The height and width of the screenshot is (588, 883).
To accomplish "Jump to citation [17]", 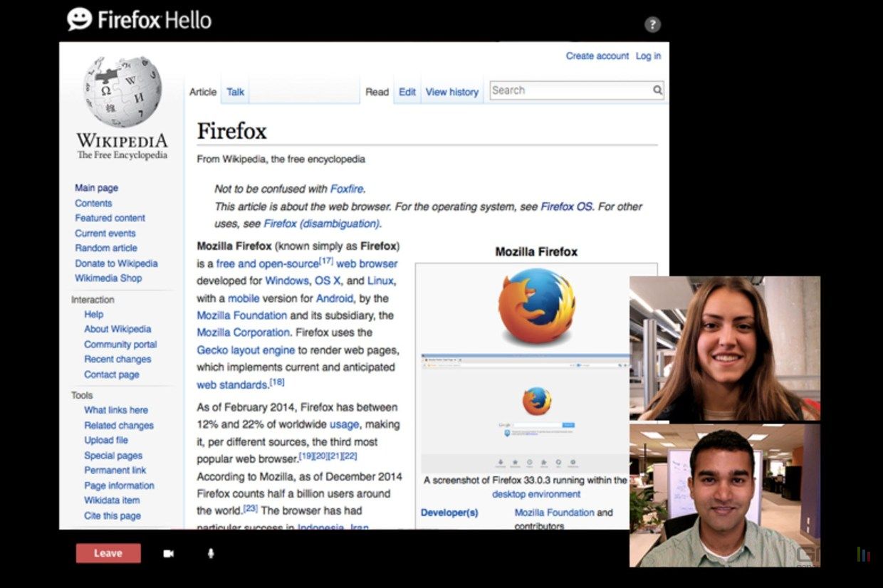I will pos(326,261).
